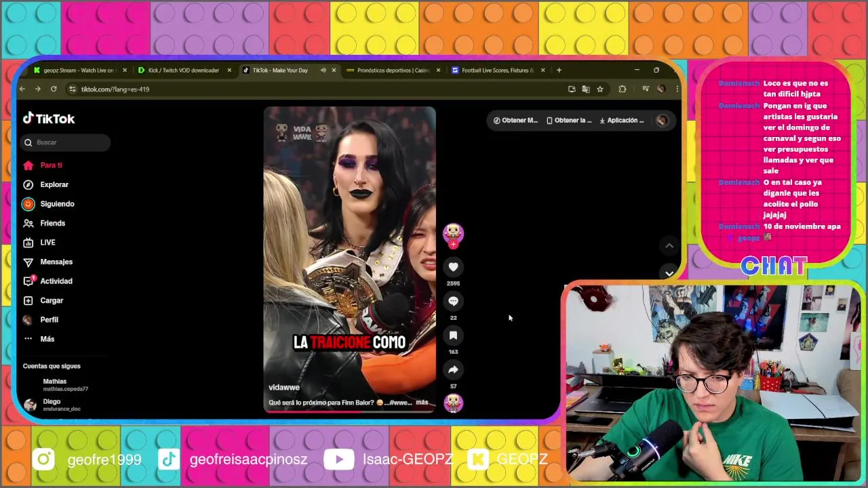Click the Obtener la app button

click(x=569, y=121)
